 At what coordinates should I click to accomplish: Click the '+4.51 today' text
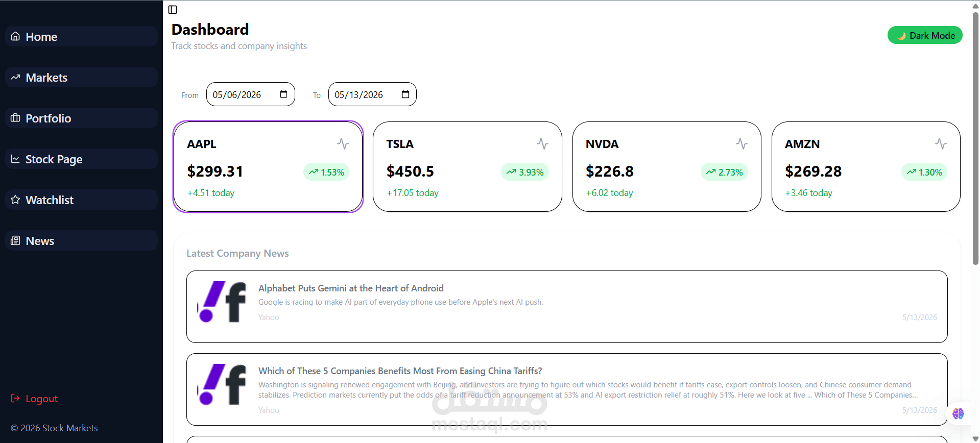(x=211, y=193)
